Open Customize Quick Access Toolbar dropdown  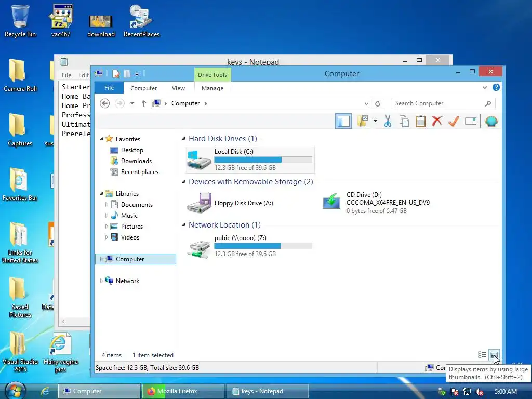tap(137, 74)
